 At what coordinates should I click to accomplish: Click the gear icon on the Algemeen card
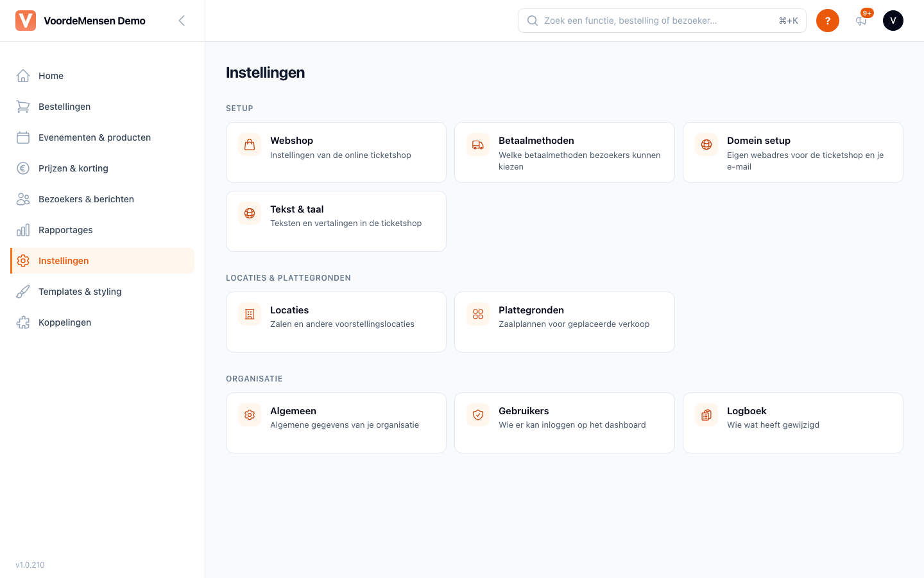pyautogui.click(x=250, y=415)
